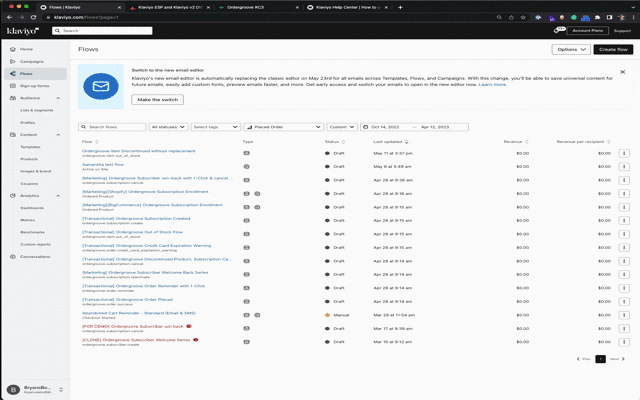Open the Placed Order metric dropdown
This screenshot has height=400, width=640.
[284, 127]
